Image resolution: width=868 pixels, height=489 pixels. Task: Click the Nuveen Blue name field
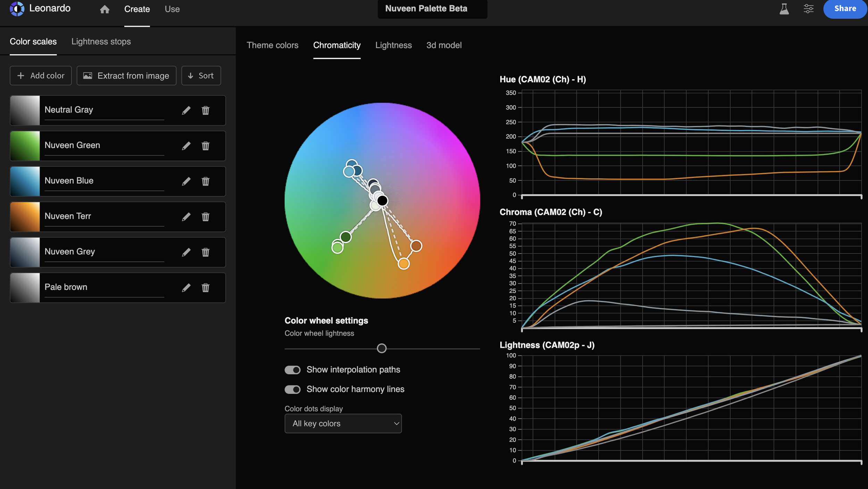[x=104, y=181]
